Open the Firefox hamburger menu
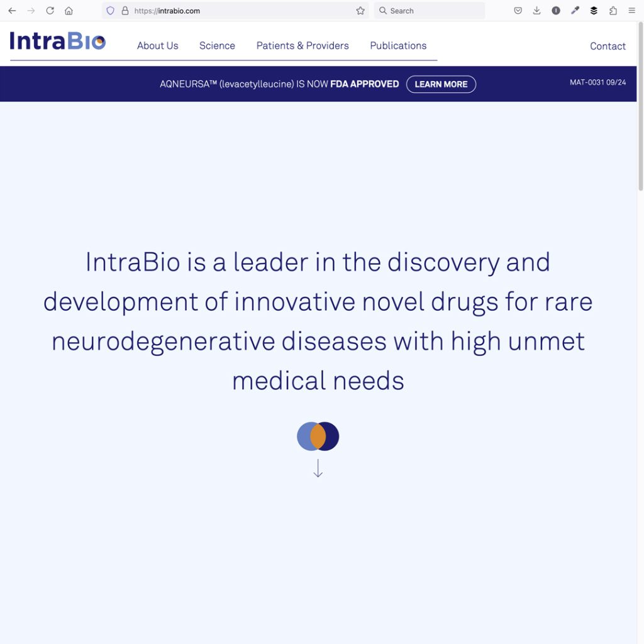The height and width of the screenshot is (644, 644). (x=632, y=11)
